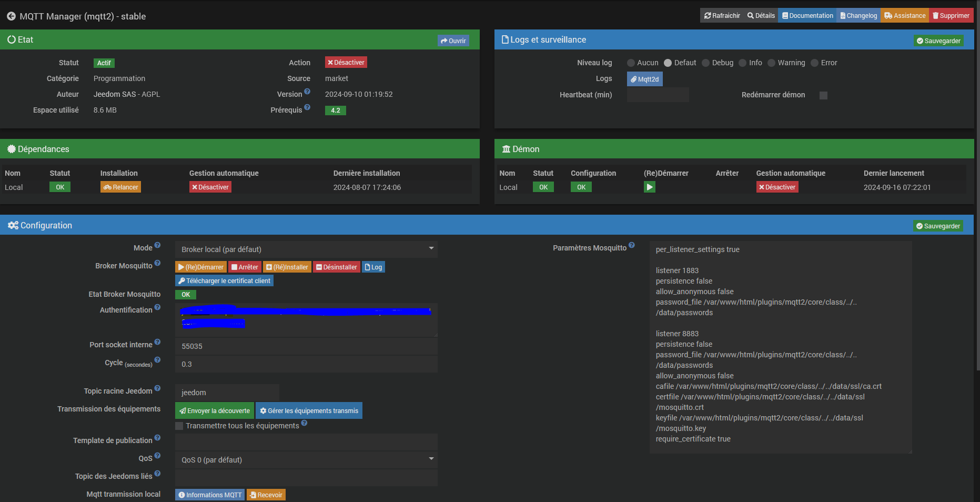The width and height of the screenshot is (980, 502).
Task: Click the Topic racine Jeedom field
Action: (x=227, y=393)
